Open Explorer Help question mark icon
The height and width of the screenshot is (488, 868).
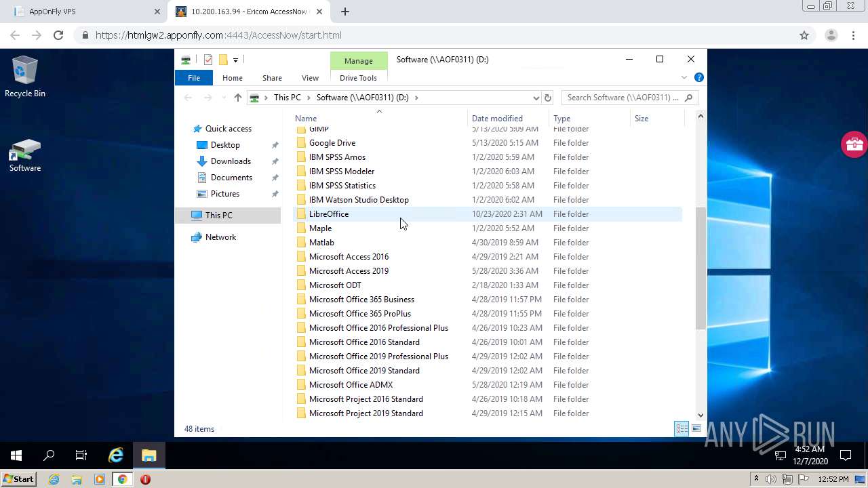point(699,77)
